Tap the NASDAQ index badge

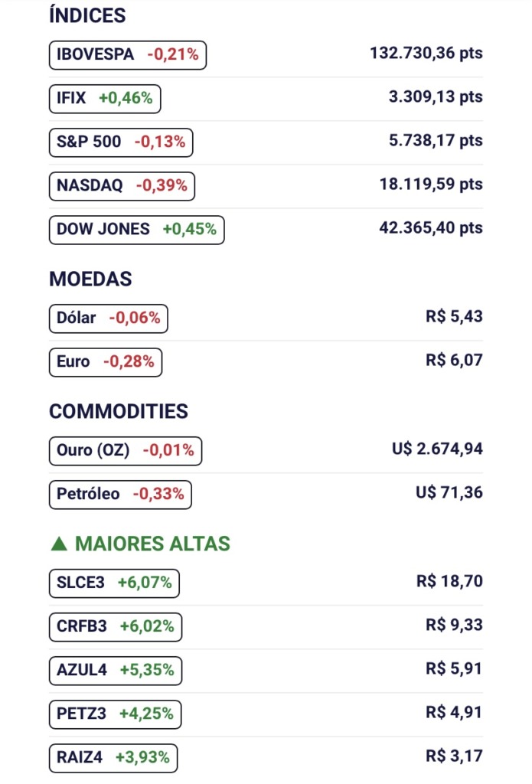[x=122, y=185]
